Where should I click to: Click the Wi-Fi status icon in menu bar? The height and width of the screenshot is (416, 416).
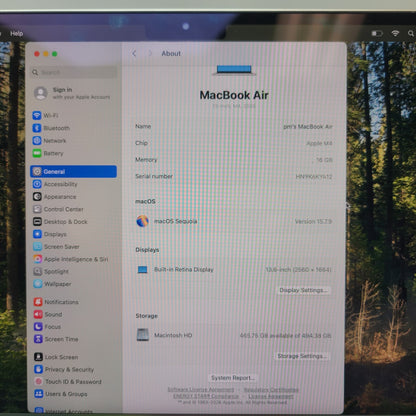[395, 33]
